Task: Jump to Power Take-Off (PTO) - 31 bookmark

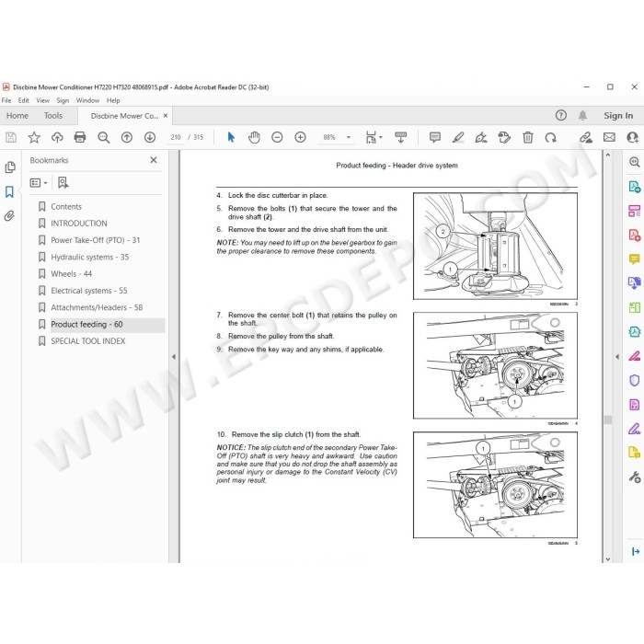Action: [96, 240]
